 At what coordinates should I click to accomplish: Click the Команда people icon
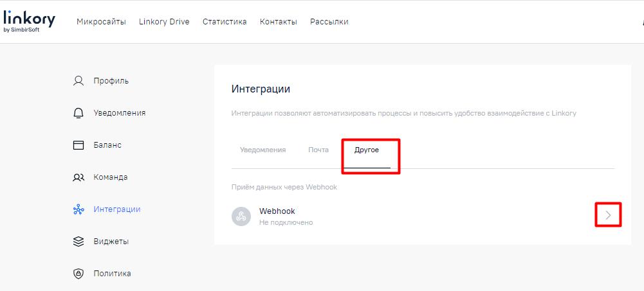click(x=78, y=177)
